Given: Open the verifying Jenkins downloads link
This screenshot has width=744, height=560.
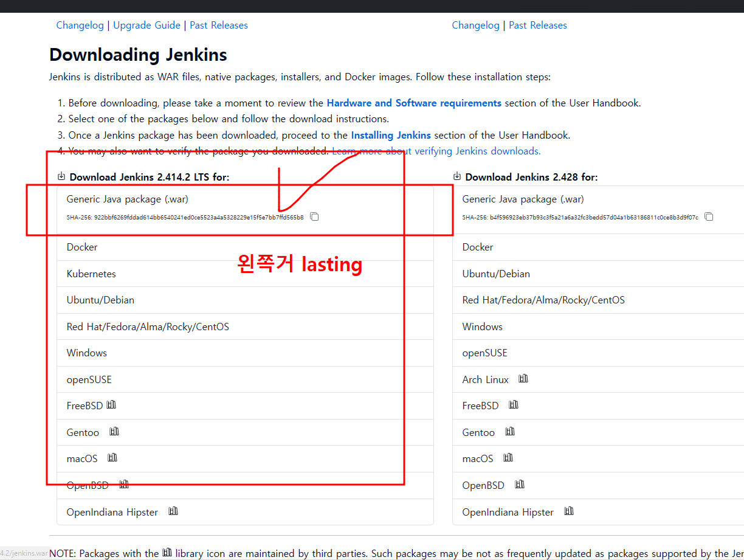Looking at the screenshot, I should click(436, 151).
